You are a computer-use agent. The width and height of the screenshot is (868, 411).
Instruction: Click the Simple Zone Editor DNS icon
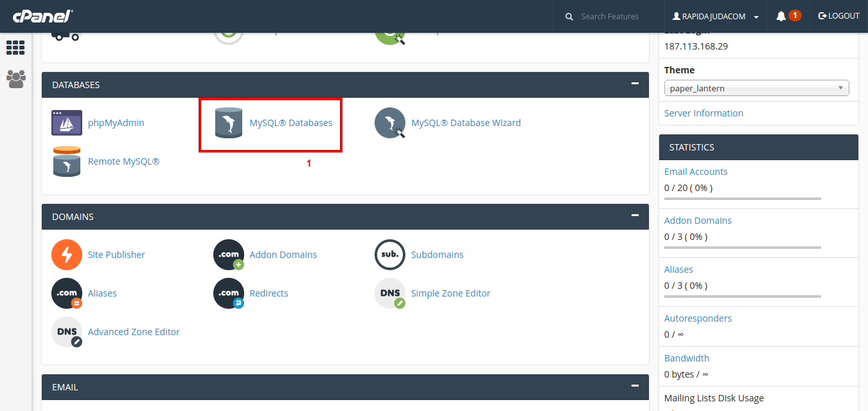pos(390,293)
